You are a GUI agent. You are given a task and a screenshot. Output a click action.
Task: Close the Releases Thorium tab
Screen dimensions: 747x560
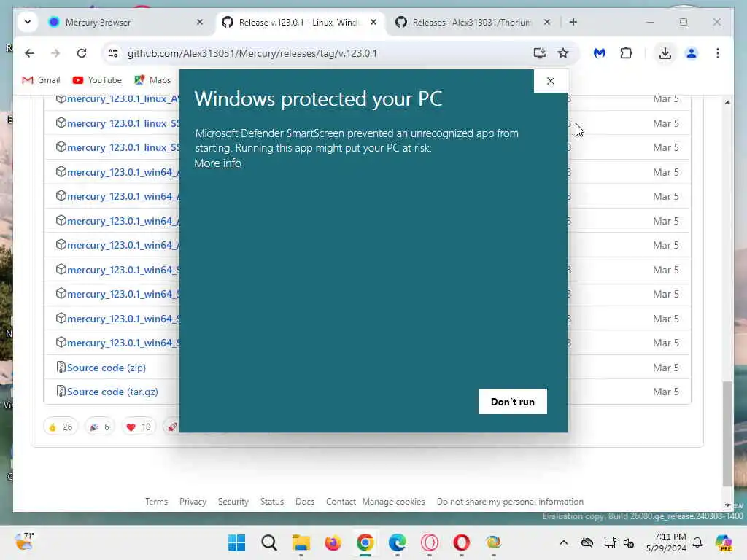[x=547, y=22]
